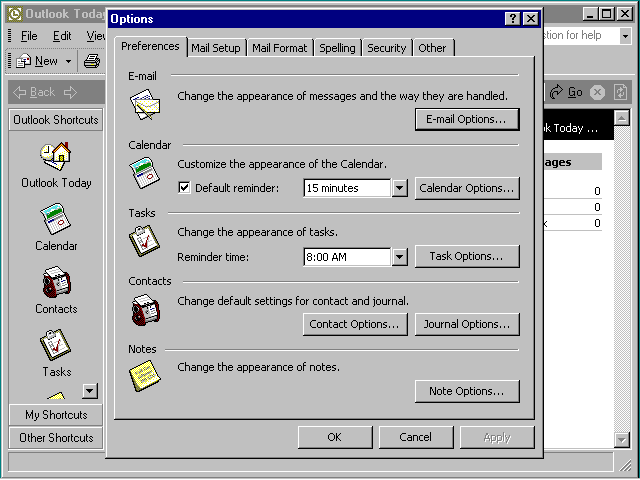640x480 pixels.
Task: Switch to the Other tab
Action: click(x=432, y=48)
